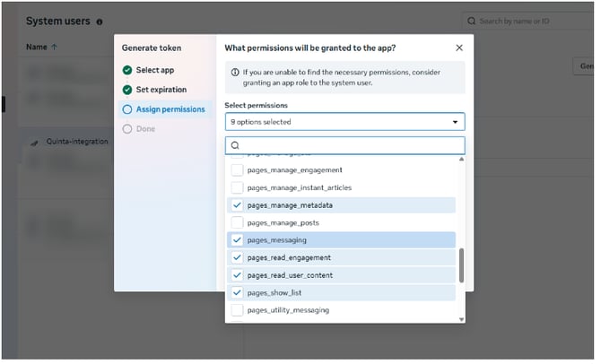Click the info icon in the permissions notice
The image size is (601, 364).
(x=237, y=73)
